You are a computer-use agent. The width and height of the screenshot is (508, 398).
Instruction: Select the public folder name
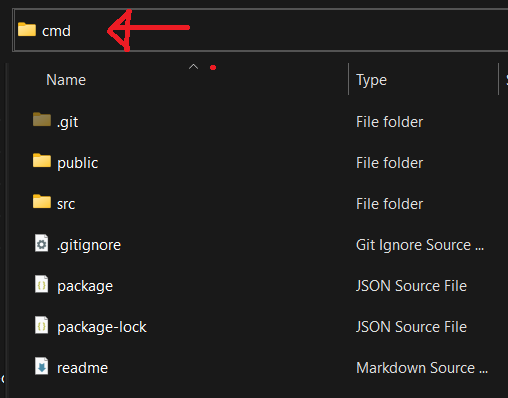(x=78, y=163)
